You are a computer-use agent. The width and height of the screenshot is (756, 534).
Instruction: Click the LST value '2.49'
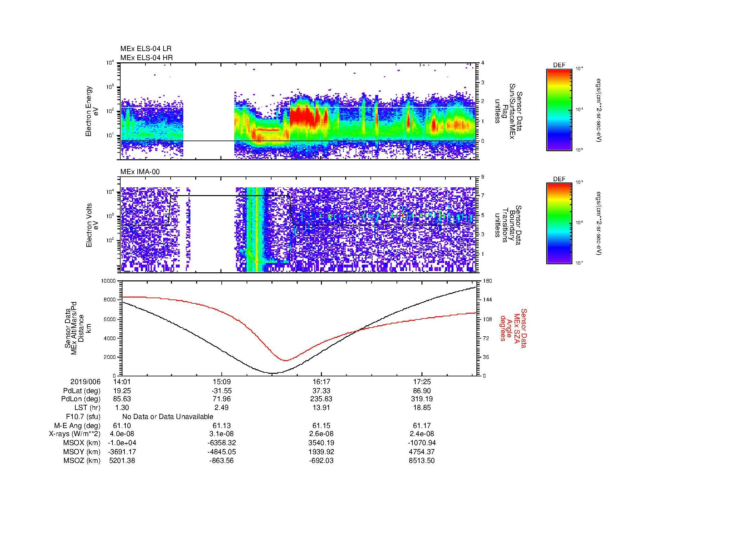[x=222, y=408]
